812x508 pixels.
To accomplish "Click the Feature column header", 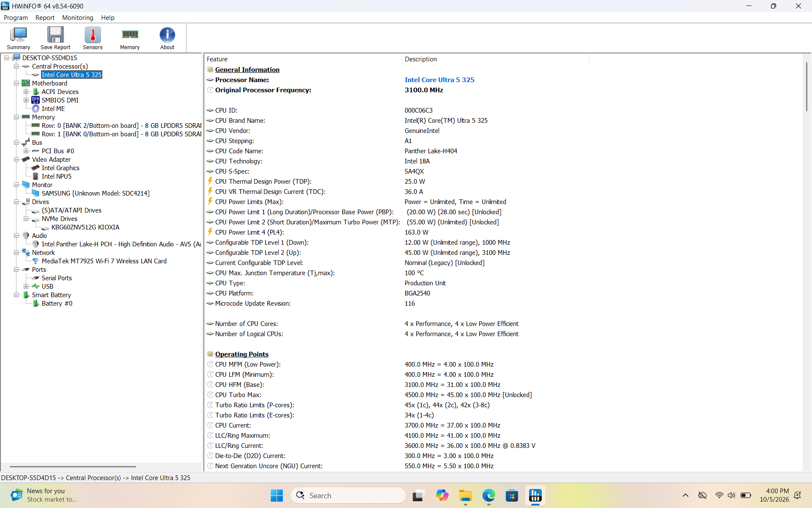I will (303, 59).
